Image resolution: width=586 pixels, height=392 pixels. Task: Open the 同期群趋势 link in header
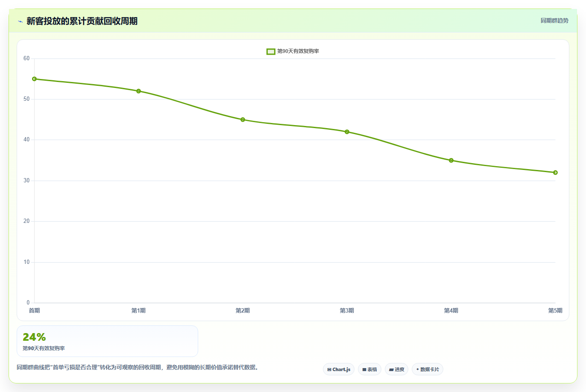(554, 20)
